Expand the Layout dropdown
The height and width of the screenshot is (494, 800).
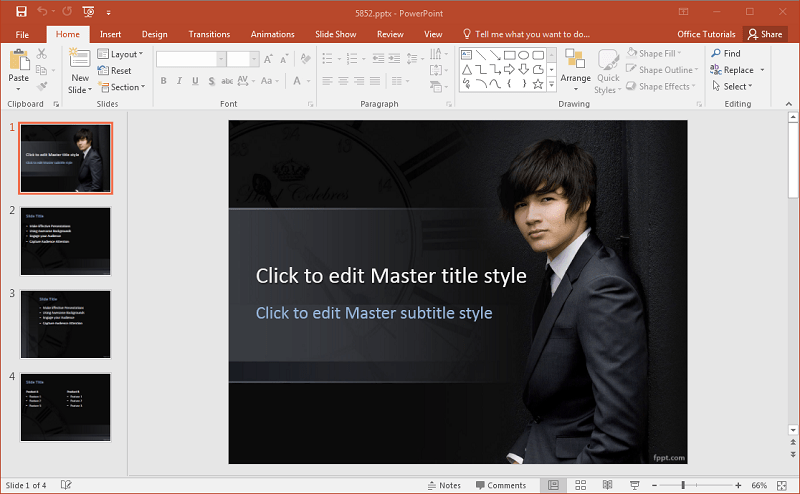click(124, 54)
